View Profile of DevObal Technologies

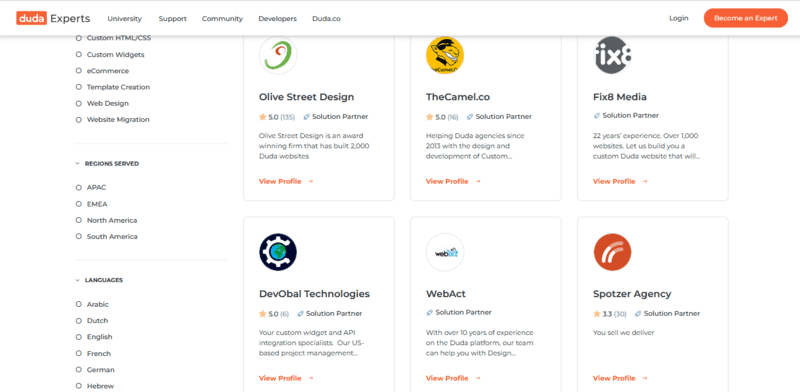point(286,379)
